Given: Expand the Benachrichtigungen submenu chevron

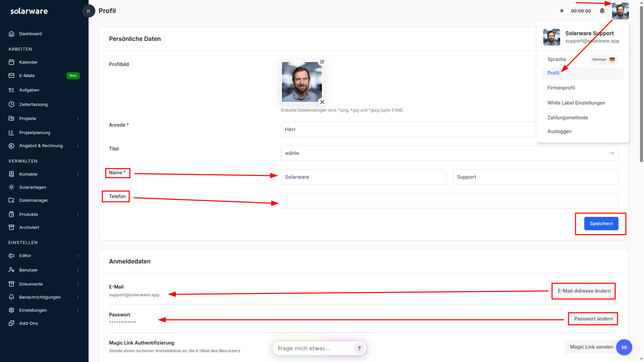Looking at the screenshot, I should coord(78,297).
